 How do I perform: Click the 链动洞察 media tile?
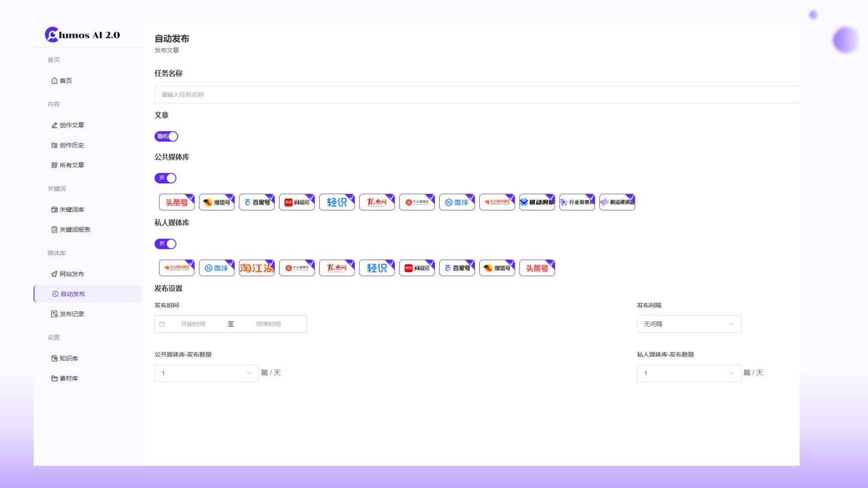(537, 203)
